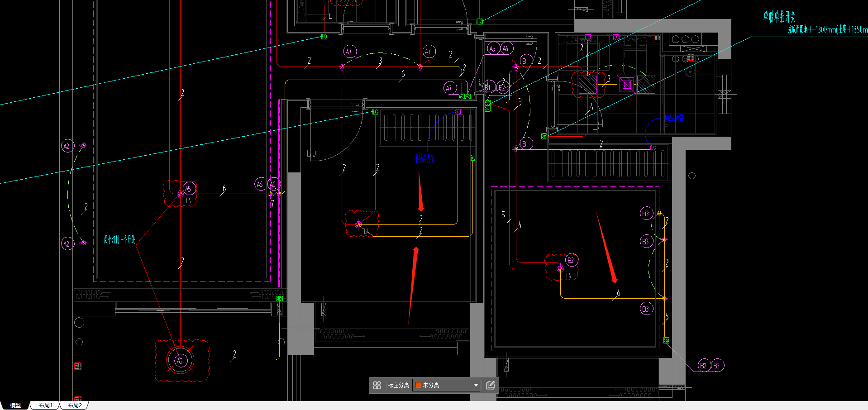Select the 单联单控开关 legend text
This screenshot has height=410, width=868.
pyautogui.click(x=779, y=17)
